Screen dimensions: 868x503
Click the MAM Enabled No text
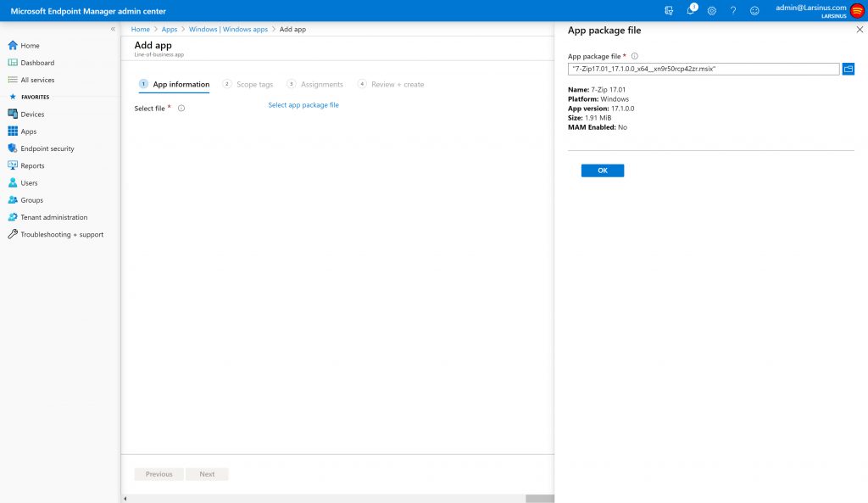pyautogui.click(x=598, y=127)
